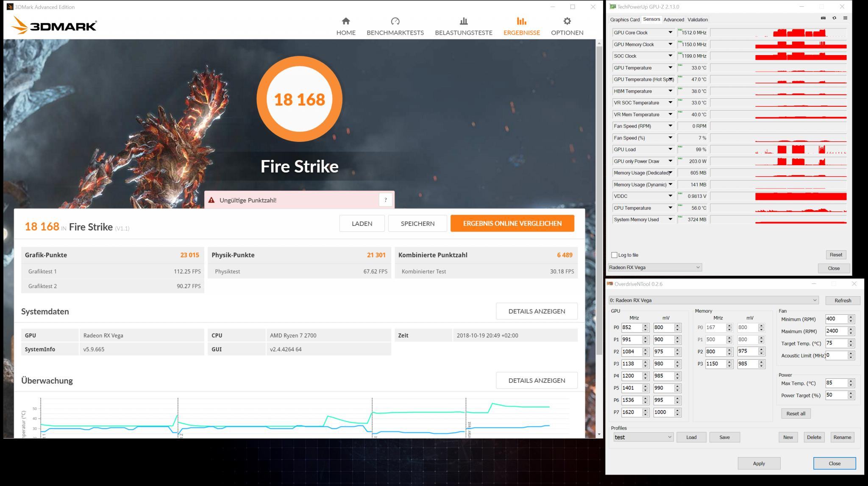868x486 pixels.
Task: Open GPU-Z hamburger menu icon
Action: click(x=845, y=18)
